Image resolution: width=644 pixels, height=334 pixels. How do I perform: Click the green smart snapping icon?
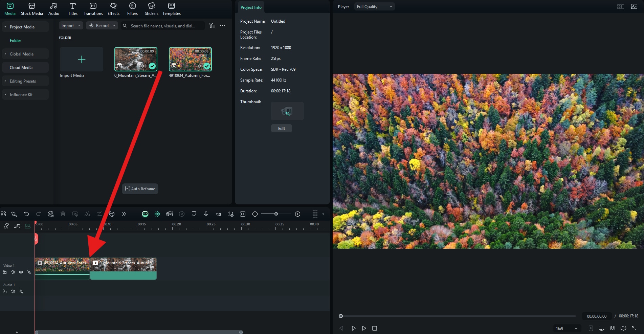point(157,214)
